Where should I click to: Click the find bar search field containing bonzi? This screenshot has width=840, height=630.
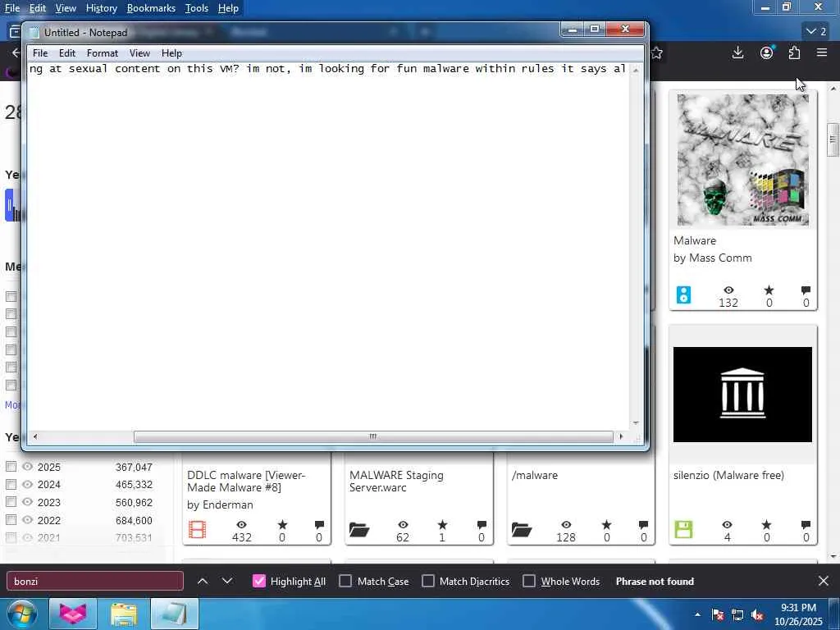pos(95,581)
